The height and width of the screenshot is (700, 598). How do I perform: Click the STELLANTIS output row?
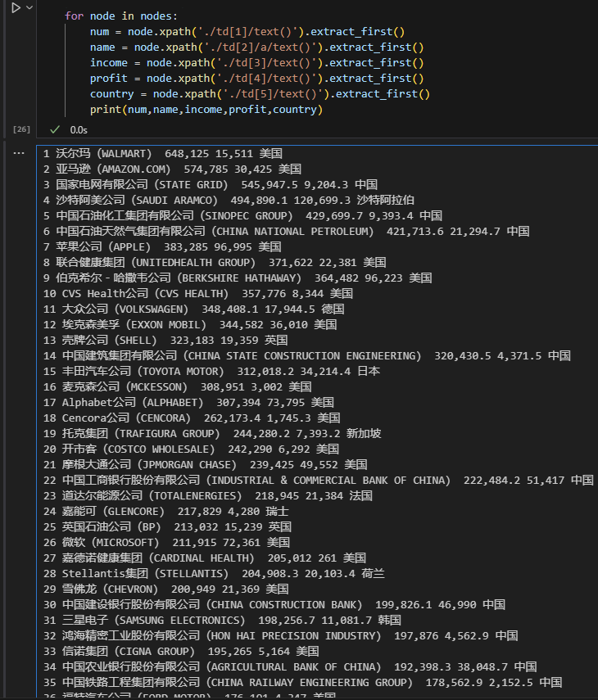[214, 574]
